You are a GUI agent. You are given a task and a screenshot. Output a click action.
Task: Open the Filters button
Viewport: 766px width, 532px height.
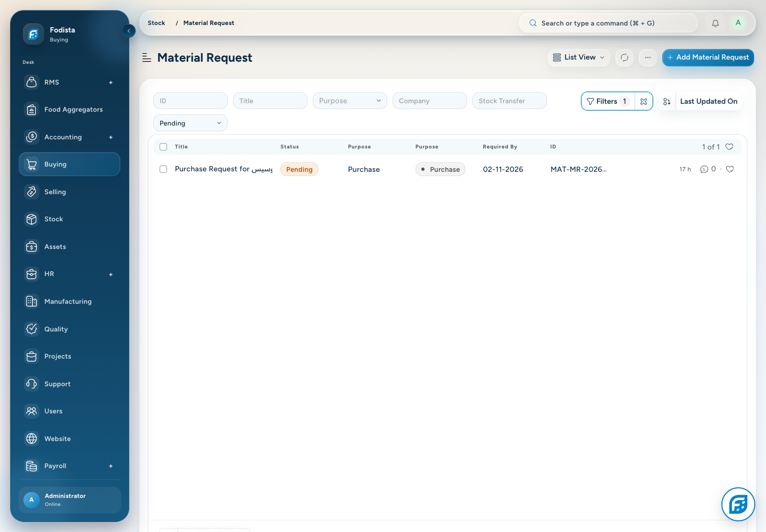click(608, 101)
